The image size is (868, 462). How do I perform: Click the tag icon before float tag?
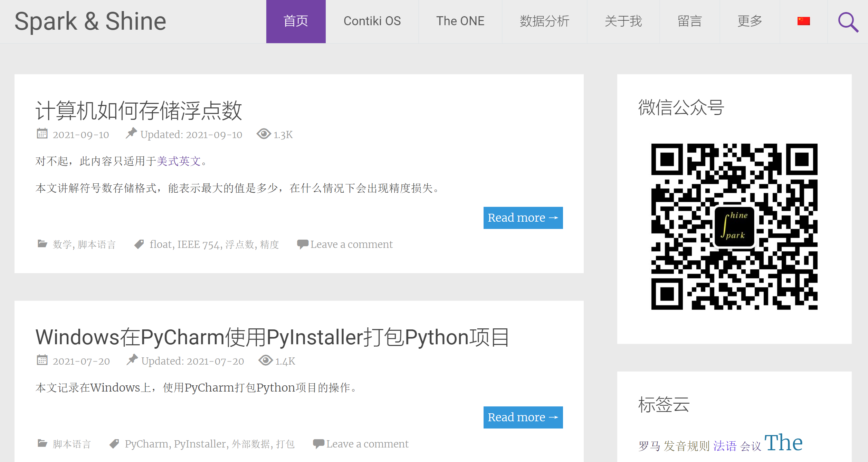(x=139, y=244)
